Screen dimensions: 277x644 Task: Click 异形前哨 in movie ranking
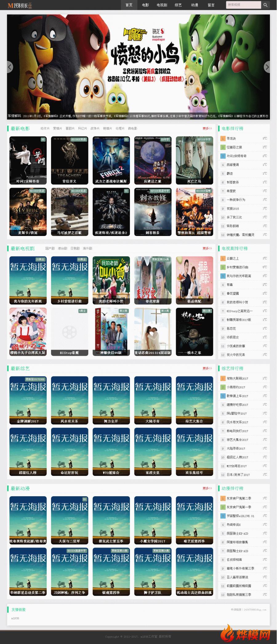[233, 226]
